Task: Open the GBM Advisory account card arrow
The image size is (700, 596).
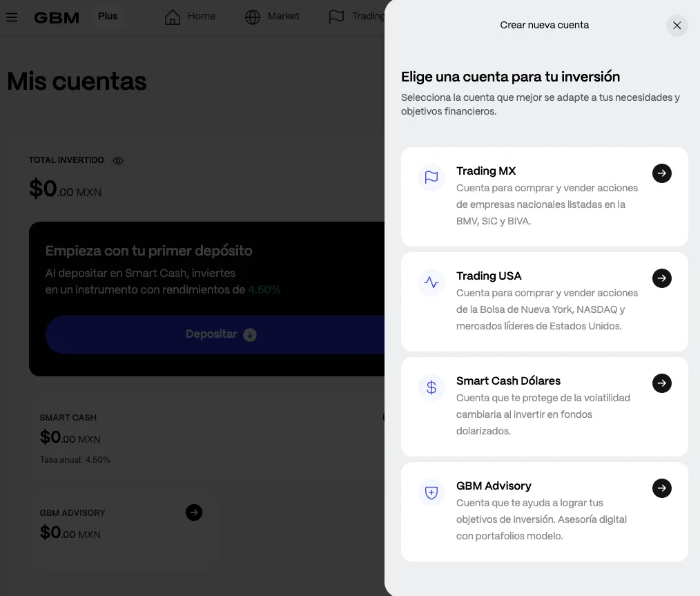Action: click(194, 512)
